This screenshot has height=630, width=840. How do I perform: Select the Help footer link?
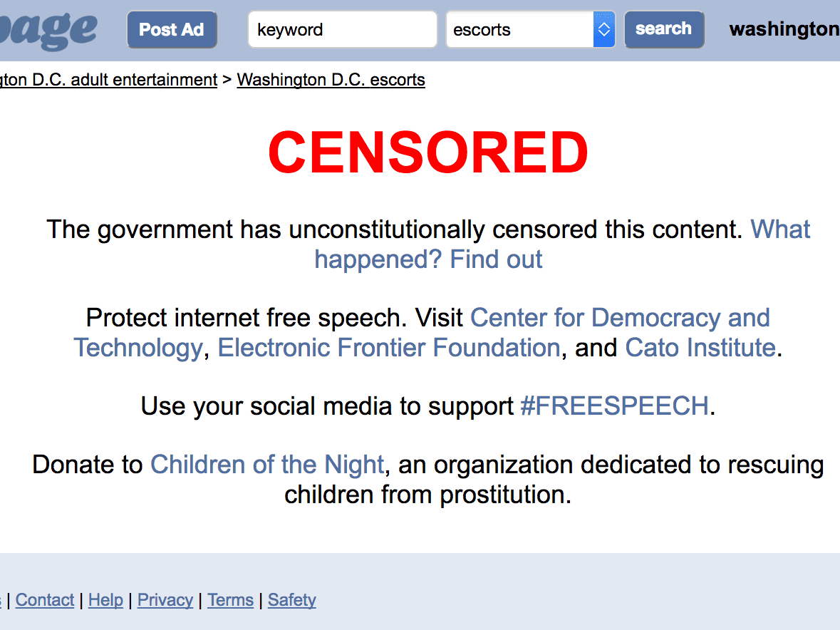[x=105, y=600]
